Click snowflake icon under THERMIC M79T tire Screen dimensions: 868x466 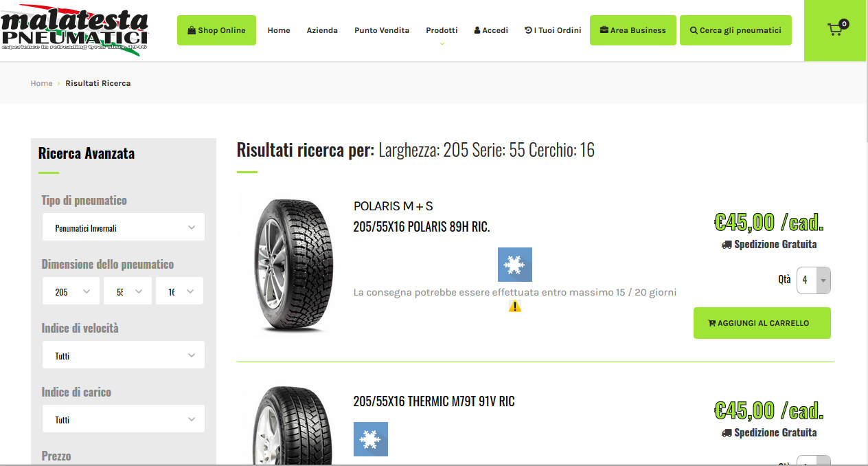(x=371, y=439)
